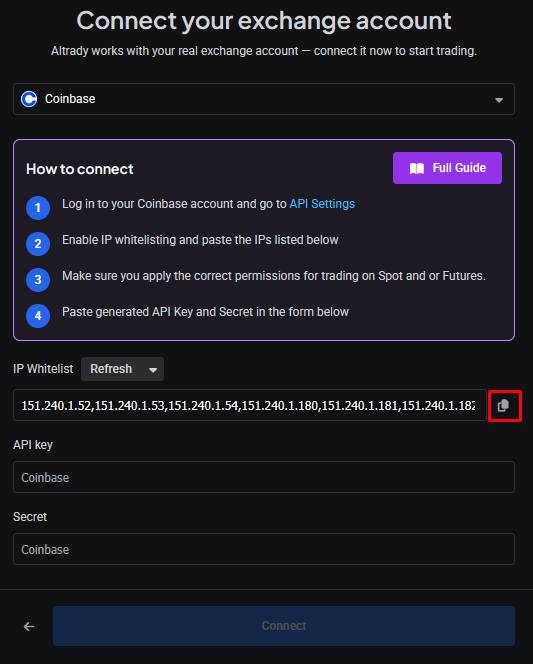Click the 'Paste generated API Key' step text

click(205, 312)
